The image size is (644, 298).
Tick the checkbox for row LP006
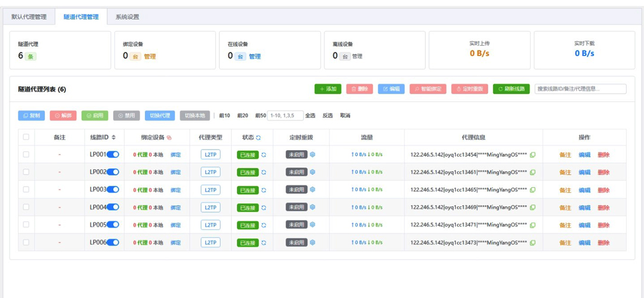click(26, 242)
